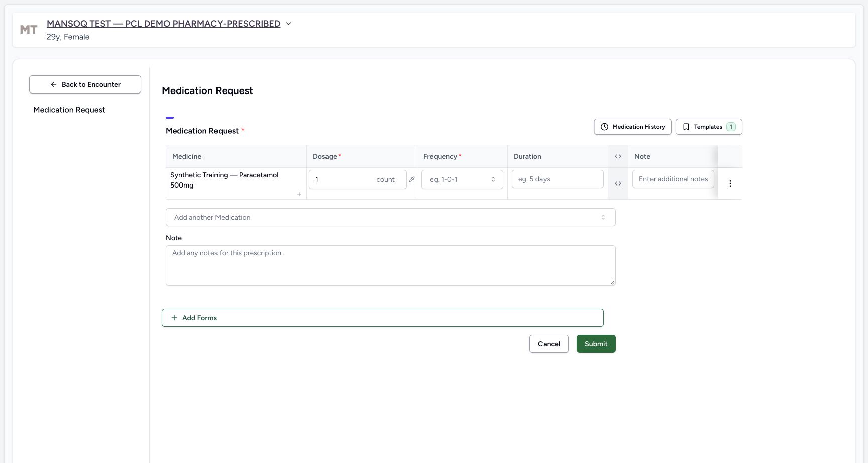868x463 pixels.
Task: Select Medication Request in the sidebar
Action: click(x=69, y=110)
